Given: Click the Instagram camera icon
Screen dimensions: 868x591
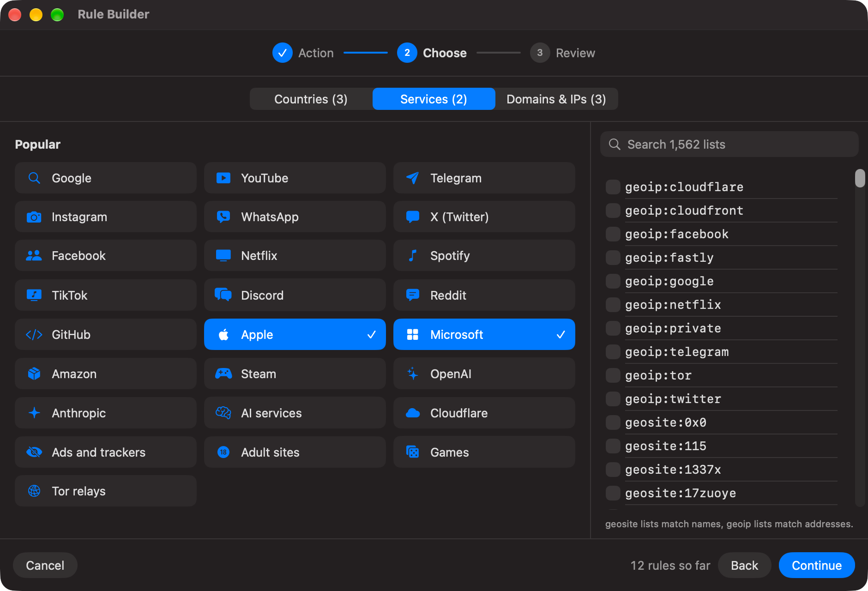Looking at the screenshot, I should pos(34,217).
